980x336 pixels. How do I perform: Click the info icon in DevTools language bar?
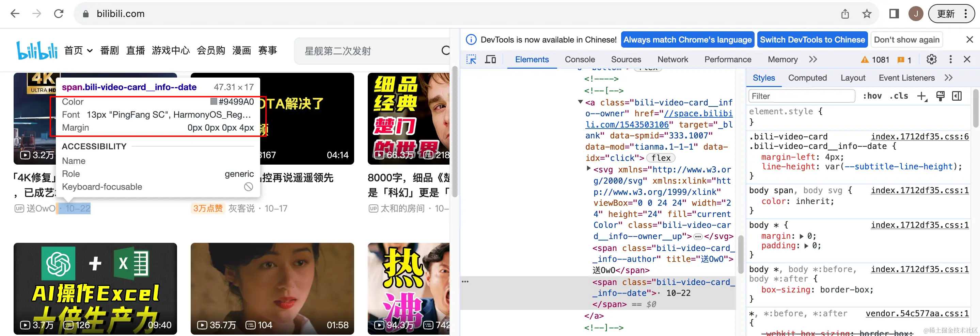tap(471, 39)
